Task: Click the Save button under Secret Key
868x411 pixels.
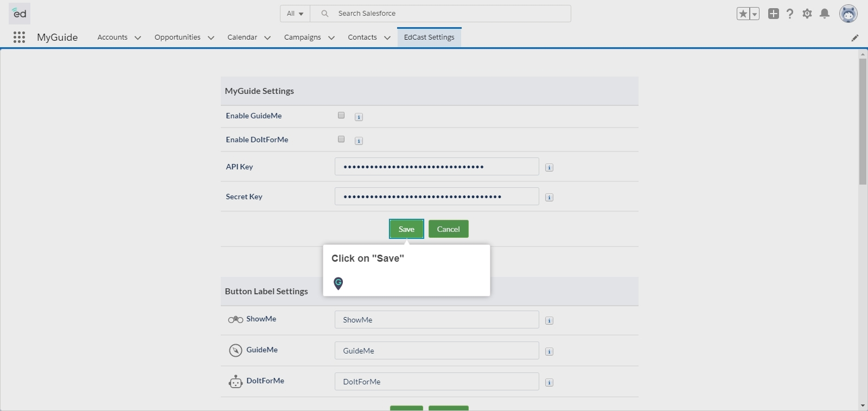Action: (406, 229)
